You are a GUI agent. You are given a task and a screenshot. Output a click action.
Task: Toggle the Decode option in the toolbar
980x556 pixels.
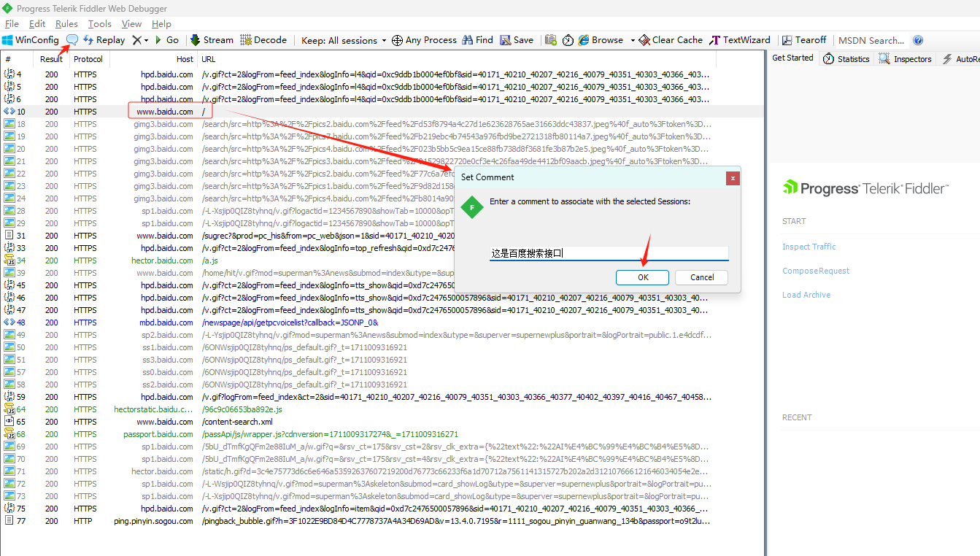click(x=263, y=40)
